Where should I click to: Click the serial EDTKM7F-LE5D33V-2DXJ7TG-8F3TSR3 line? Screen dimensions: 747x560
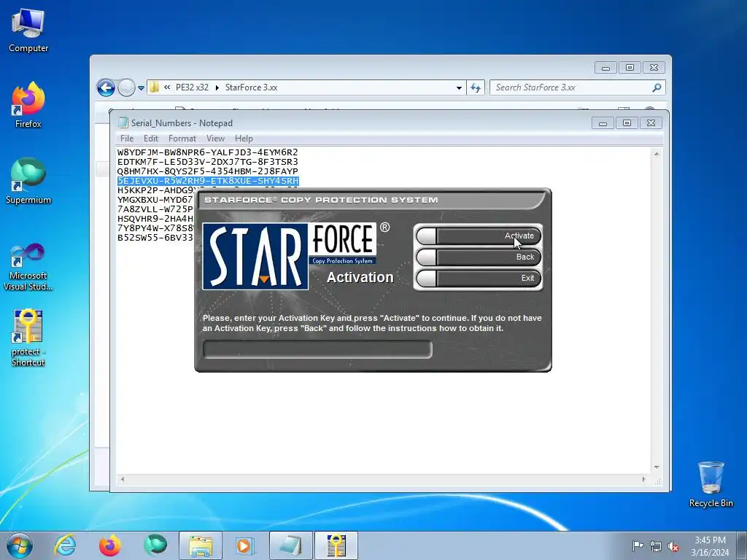coord(208,162)
